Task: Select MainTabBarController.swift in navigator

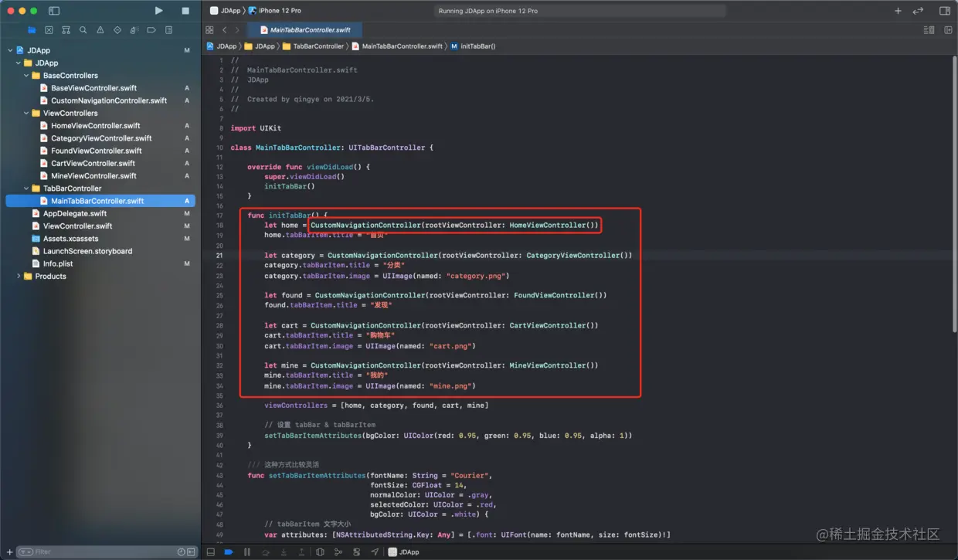Action: (x=100, y=201)
